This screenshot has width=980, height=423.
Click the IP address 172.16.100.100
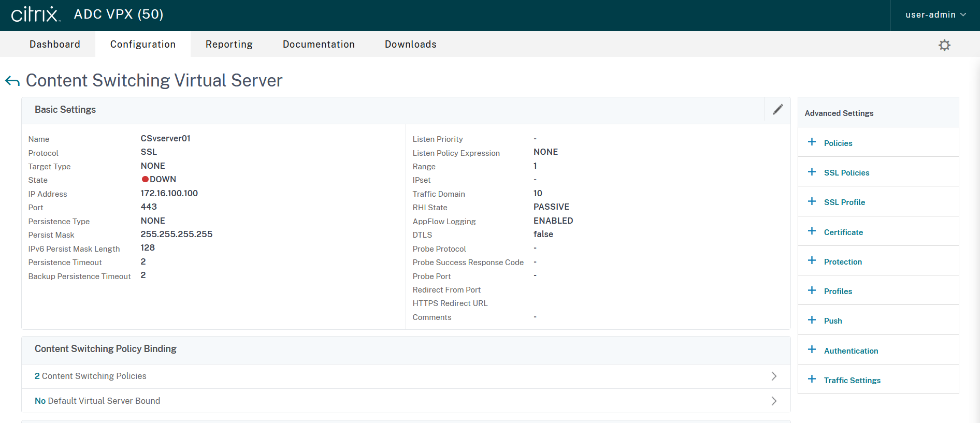pyautogui.click(x=169, y=193)
